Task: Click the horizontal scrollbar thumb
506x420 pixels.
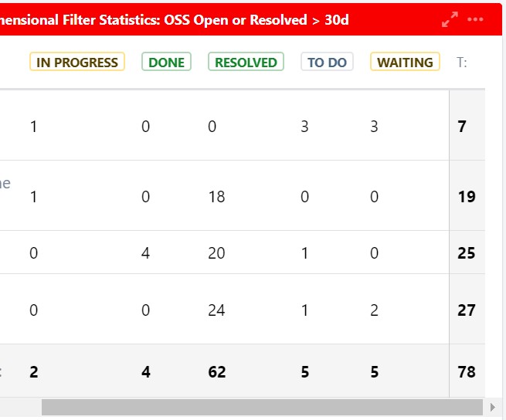Action: point(262,407)
